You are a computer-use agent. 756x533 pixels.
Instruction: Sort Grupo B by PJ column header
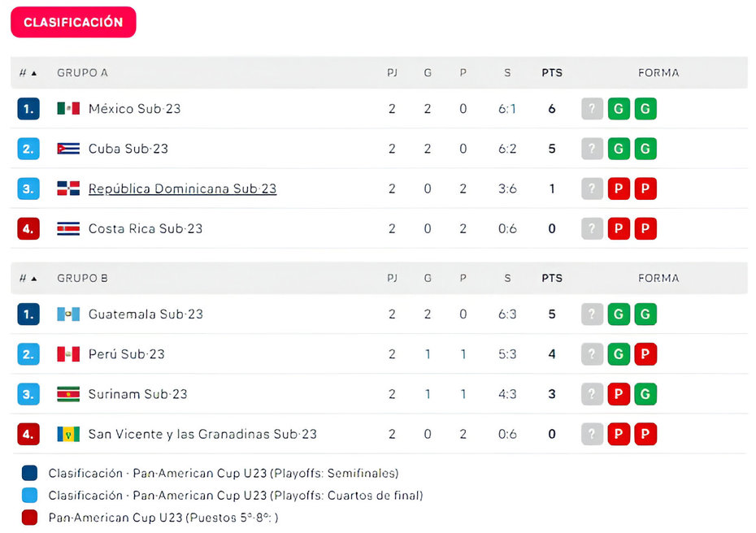point(392,279)
